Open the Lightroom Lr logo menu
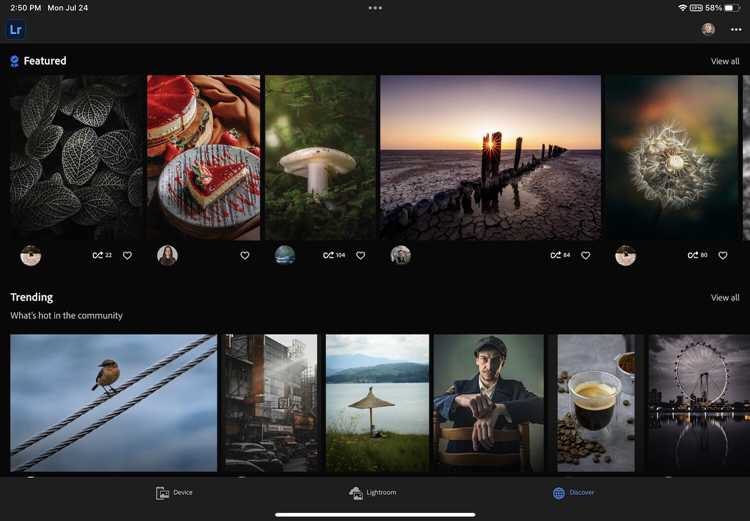Screen dimensions: 750x521 tap(16, 30)
